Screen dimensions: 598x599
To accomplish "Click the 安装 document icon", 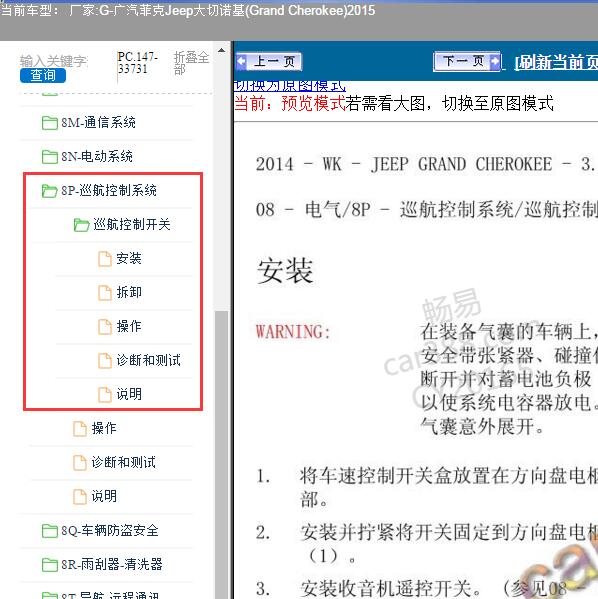I will tap(105, 259).
